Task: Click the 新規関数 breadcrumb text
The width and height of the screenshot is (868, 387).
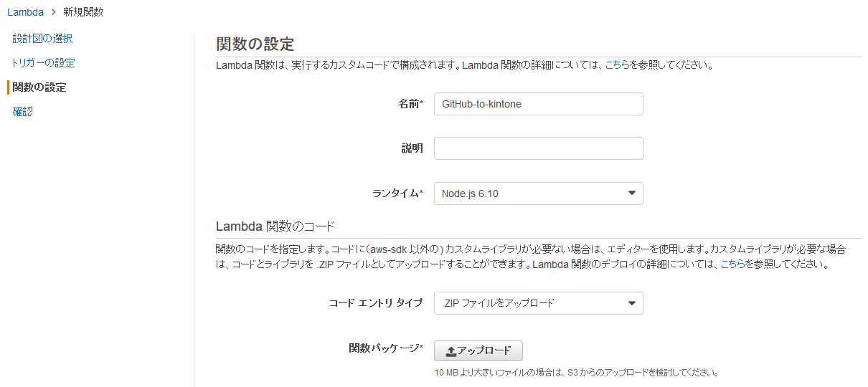Action: click(x=83, y=12)
